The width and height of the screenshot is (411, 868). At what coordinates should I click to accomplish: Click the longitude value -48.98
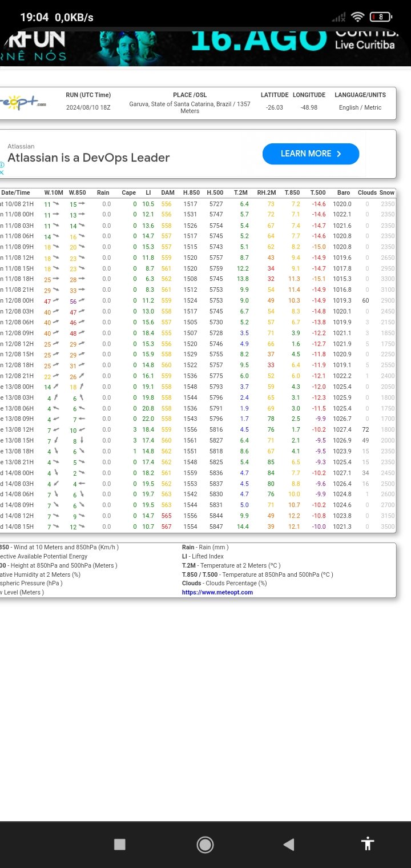click(309, 107)
